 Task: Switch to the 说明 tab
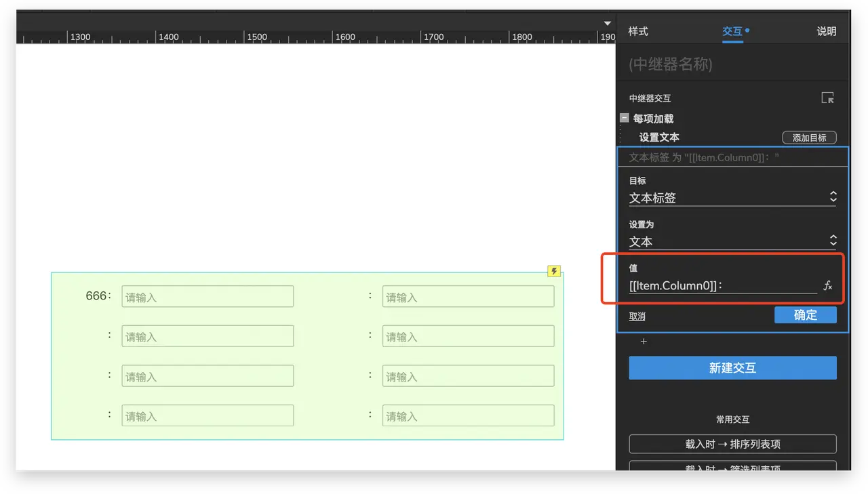[826, 31]
